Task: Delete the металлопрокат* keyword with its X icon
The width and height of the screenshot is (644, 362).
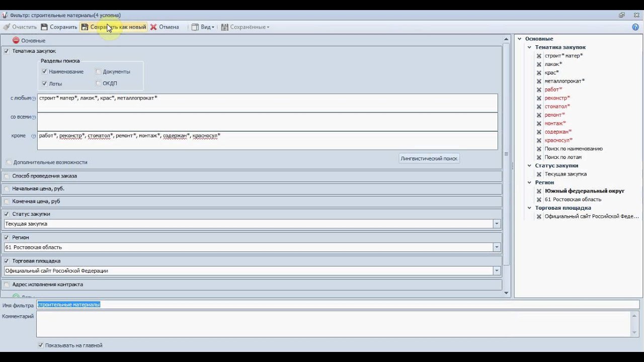Action: coord(539,81)
